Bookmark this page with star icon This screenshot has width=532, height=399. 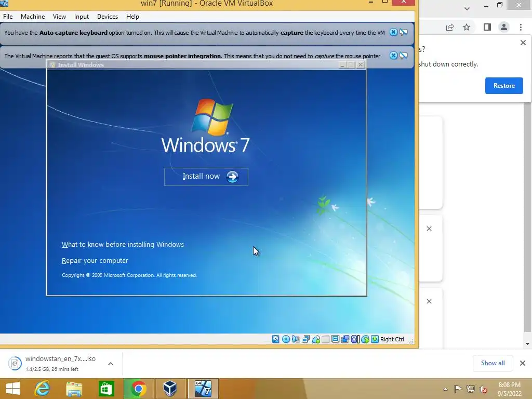[x=467, y=27]
